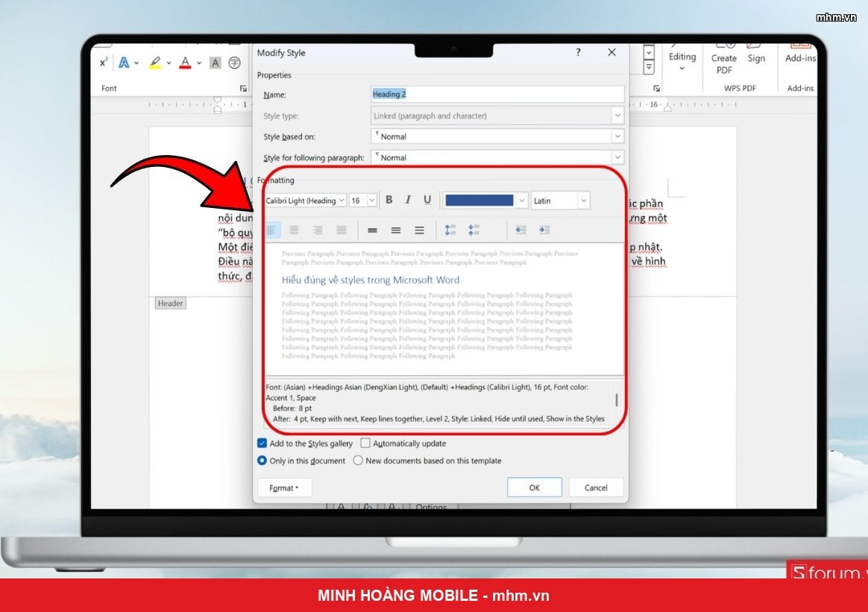Click the style description scrollbar

point(617,400)
